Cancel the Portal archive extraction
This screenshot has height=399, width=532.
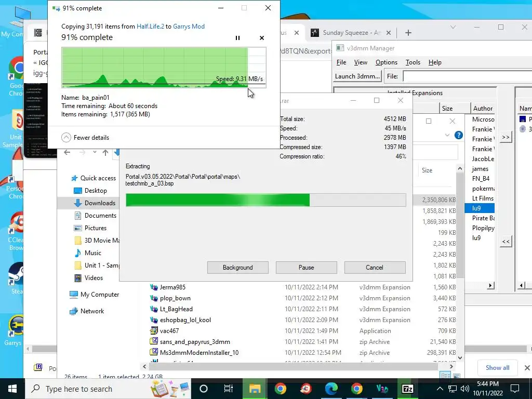tap(375, 268)
